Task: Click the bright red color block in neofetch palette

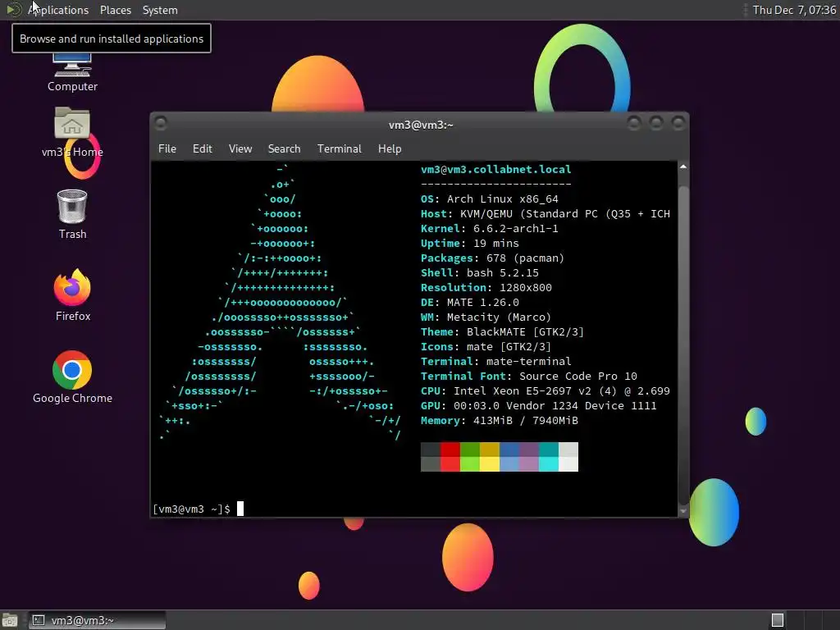Action: coord(450,464)
